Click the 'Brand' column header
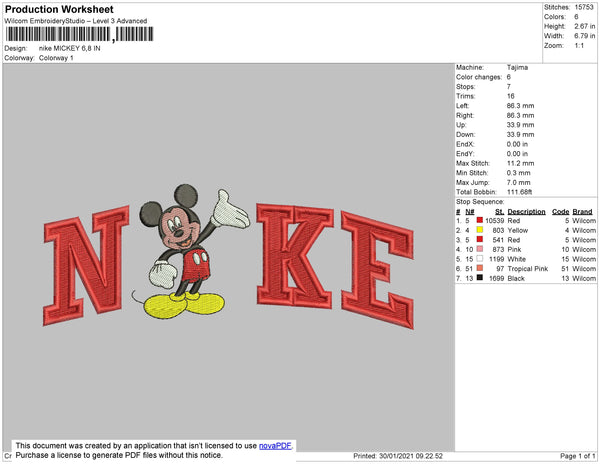Screen dimensions: 600x464 (582, 212)
